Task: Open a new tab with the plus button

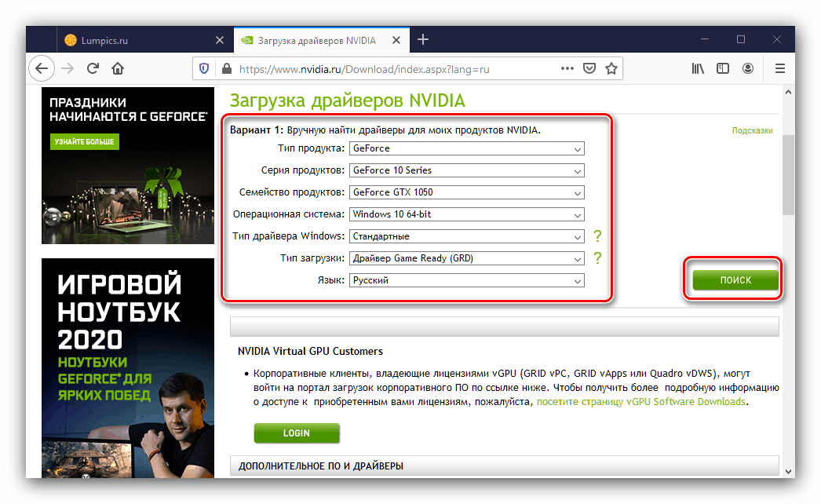Action: click(423, 39)
